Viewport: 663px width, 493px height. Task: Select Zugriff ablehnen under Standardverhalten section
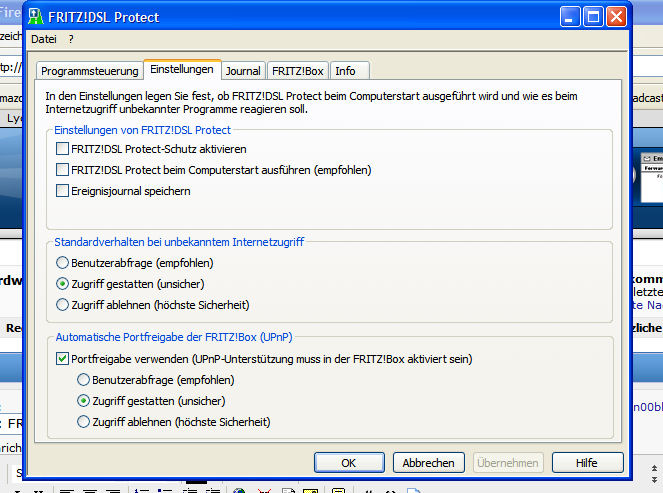click(x=62, y=304)
